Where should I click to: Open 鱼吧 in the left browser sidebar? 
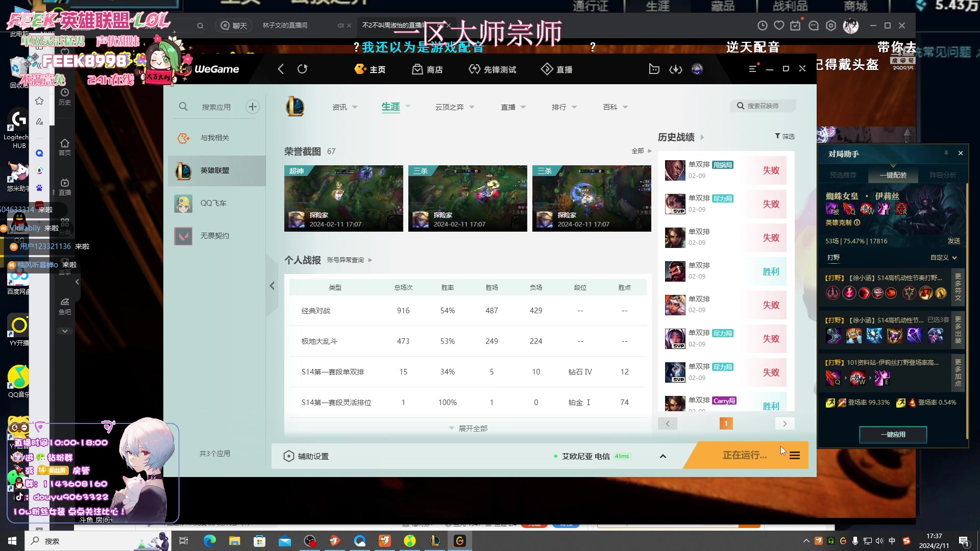point(64,306)
